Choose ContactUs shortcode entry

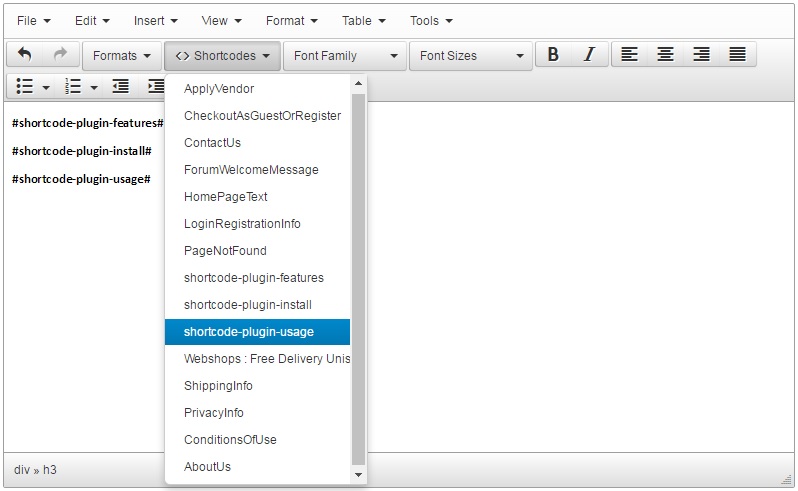pyautogui.click(x=212, y=143)
